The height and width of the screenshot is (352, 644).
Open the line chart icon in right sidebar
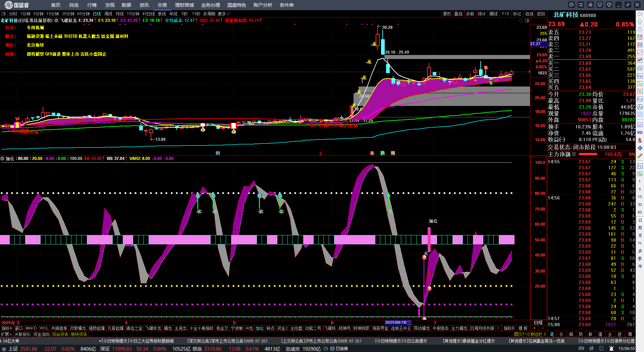click(640, 53)
